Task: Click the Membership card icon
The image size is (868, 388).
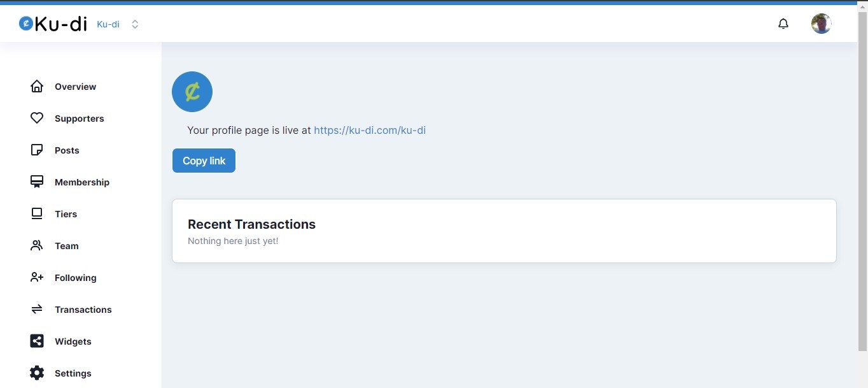Action: pos(37,182)
